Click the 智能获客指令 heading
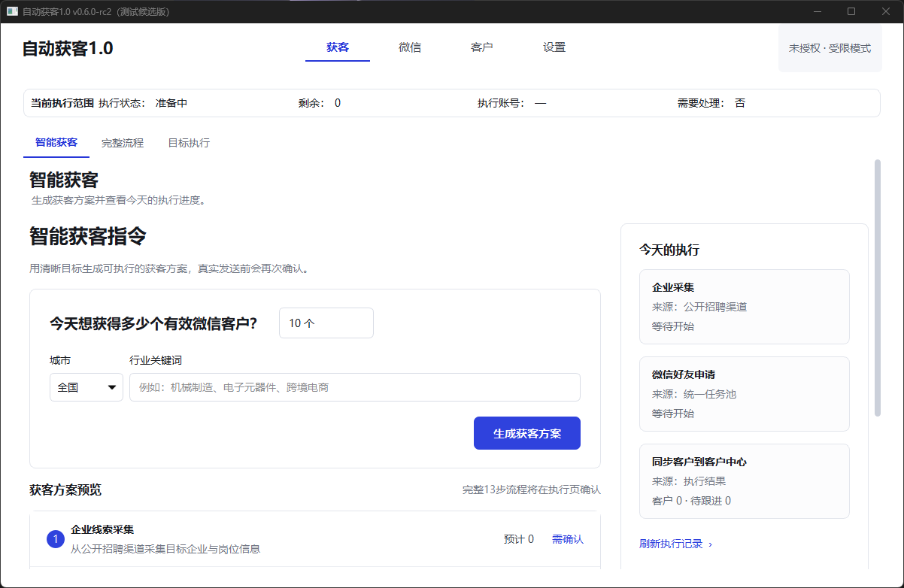904x588 pixels. coord(88,237)
